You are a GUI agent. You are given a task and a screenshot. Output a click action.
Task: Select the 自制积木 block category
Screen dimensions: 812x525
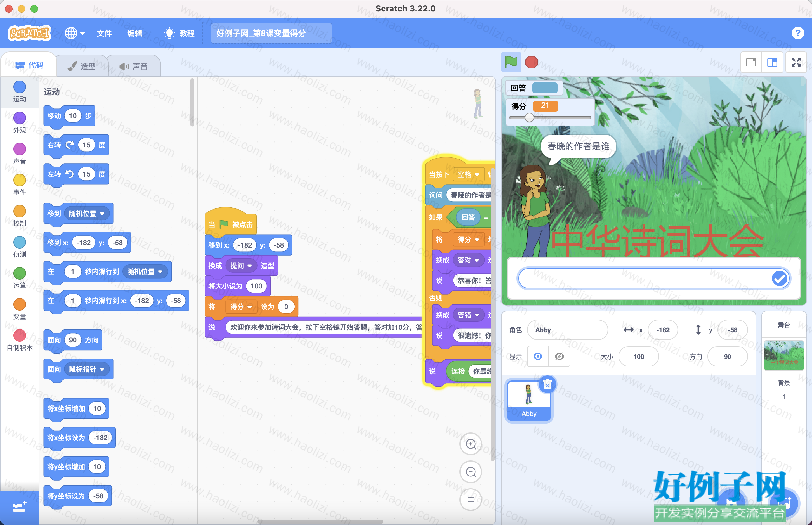[x=19, y=340]
